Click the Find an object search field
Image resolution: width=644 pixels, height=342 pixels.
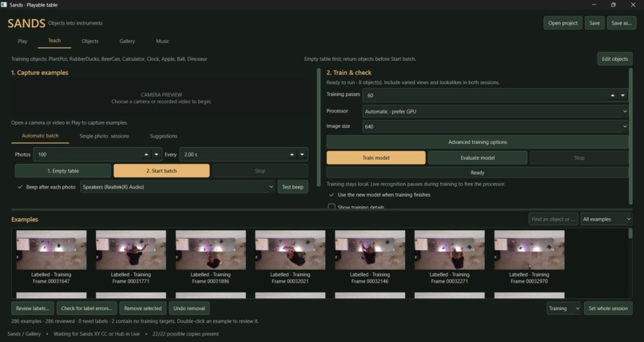click(553, 219)
